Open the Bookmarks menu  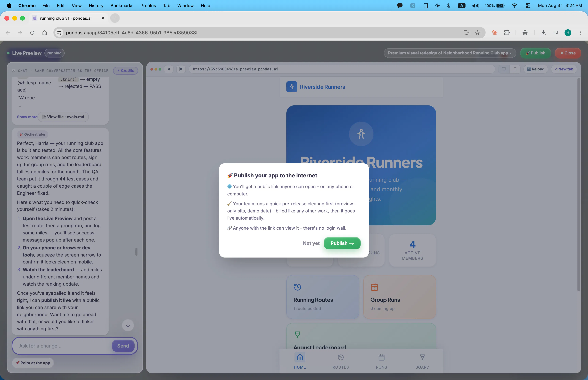pyautogui.click(x=122, y=5)
